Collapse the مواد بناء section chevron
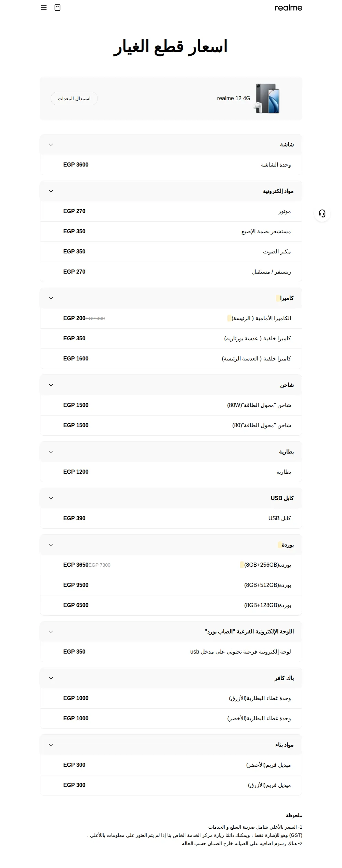The width and height of the screenshot is (342, 868). click(x=51, y=745)
